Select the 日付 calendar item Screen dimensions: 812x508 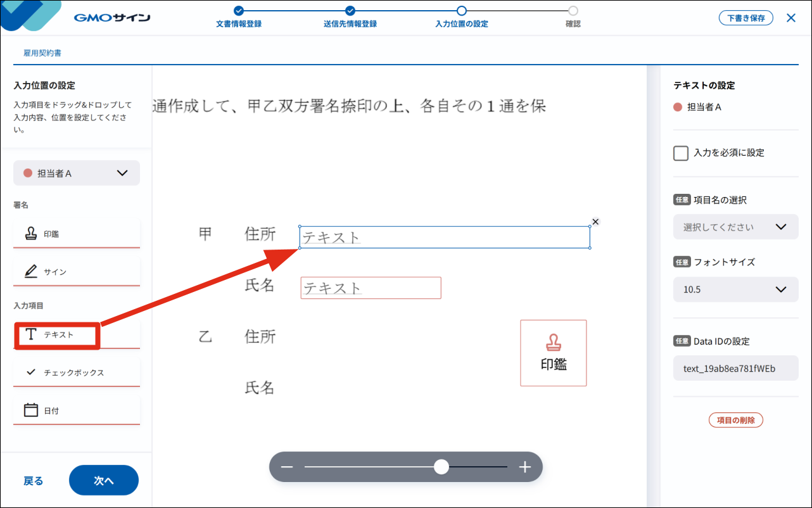pos(76,410)
